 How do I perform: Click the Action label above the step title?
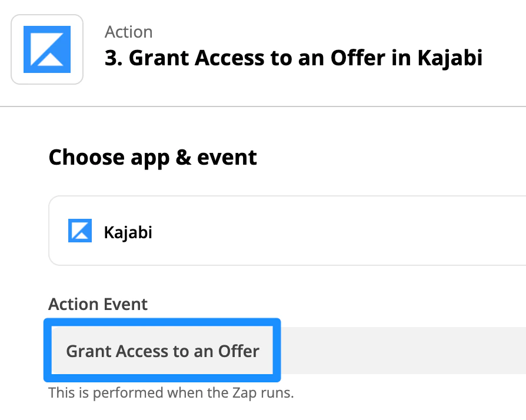click(x=128, y=32)
